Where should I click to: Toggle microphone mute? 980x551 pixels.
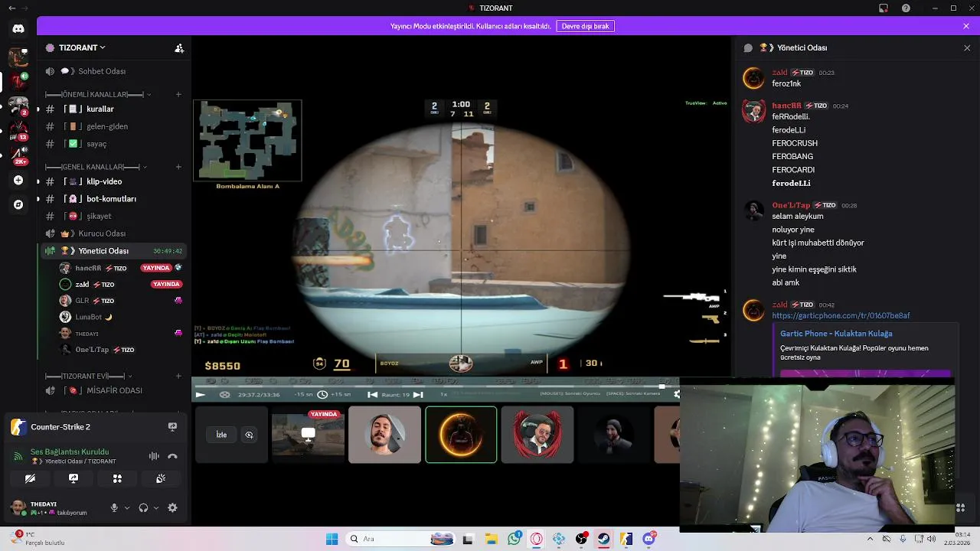tap(114, 507)
